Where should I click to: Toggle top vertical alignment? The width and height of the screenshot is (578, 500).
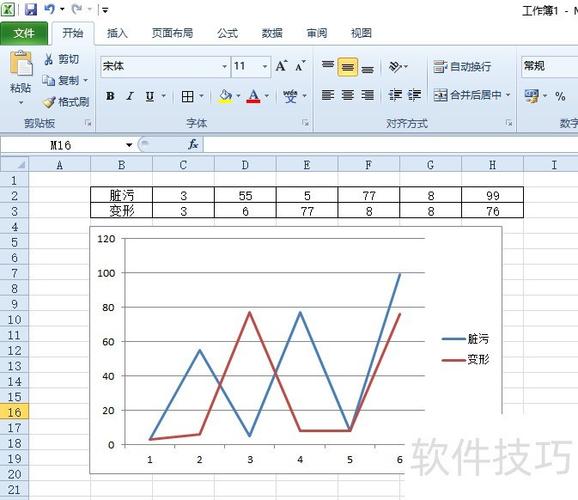[x=328, y=66]
